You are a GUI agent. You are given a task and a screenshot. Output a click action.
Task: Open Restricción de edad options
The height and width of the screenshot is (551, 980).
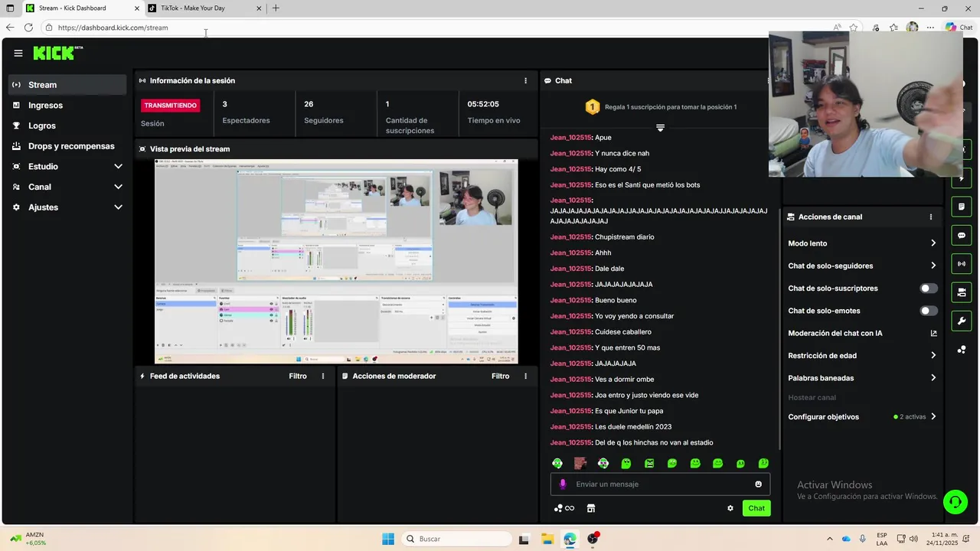(x=862, y=356)
